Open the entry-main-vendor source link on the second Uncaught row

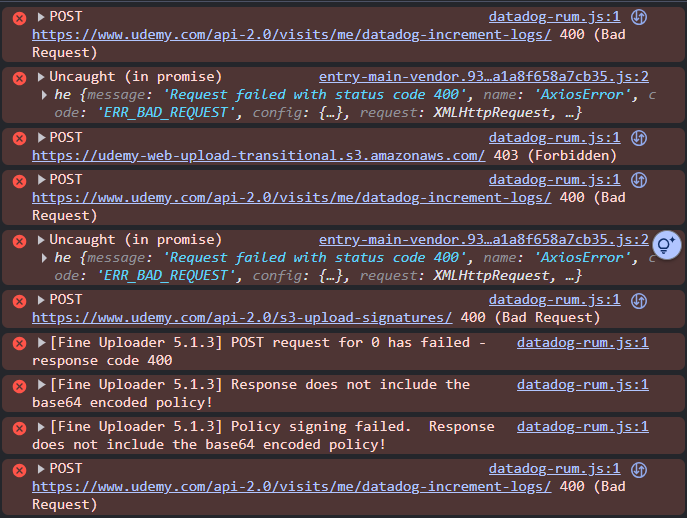tap(484, 240)
